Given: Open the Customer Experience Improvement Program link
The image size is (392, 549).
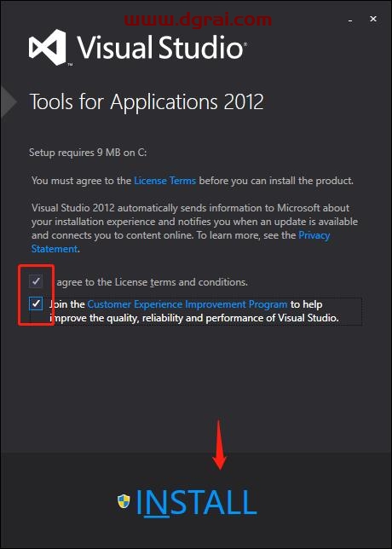Looking at the screenshot, I should [x=187, y=304].
